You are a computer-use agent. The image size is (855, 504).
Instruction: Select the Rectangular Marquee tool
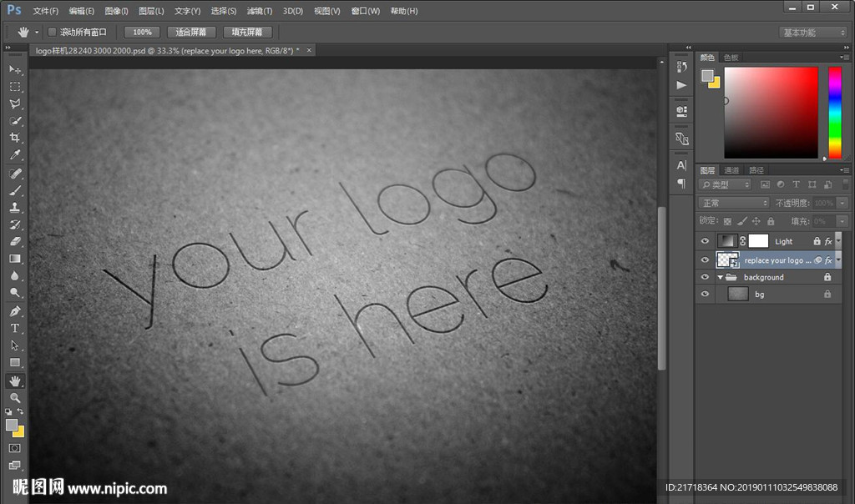click(x=15, y=86)
